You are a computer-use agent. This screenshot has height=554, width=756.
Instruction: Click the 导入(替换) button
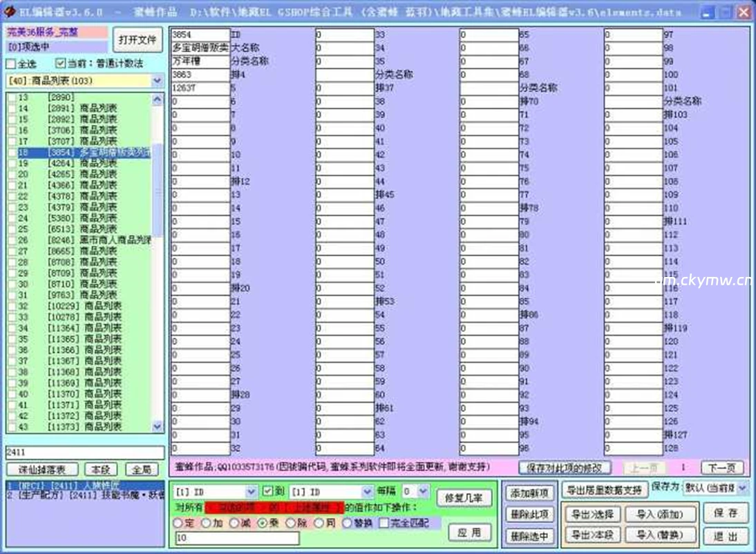click(x=660, y=535)
